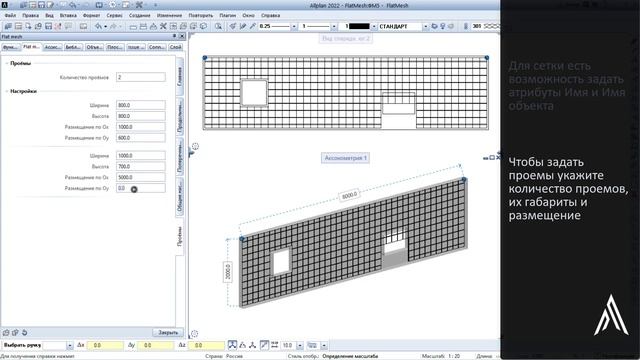Click the second opening Высота field 700.0
Viewport: 640px width, 360px height.
(141, 167)
